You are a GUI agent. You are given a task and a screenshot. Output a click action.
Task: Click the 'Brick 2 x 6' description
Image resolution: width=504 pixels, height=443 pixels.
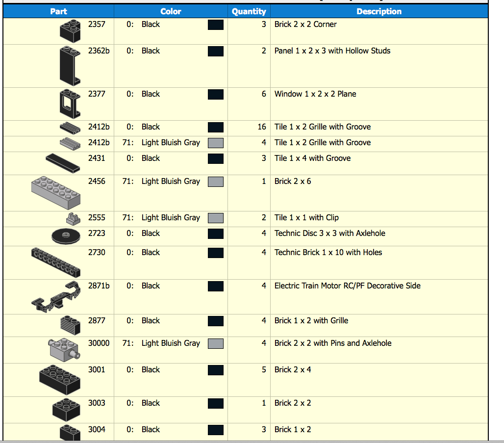(293, 181)
